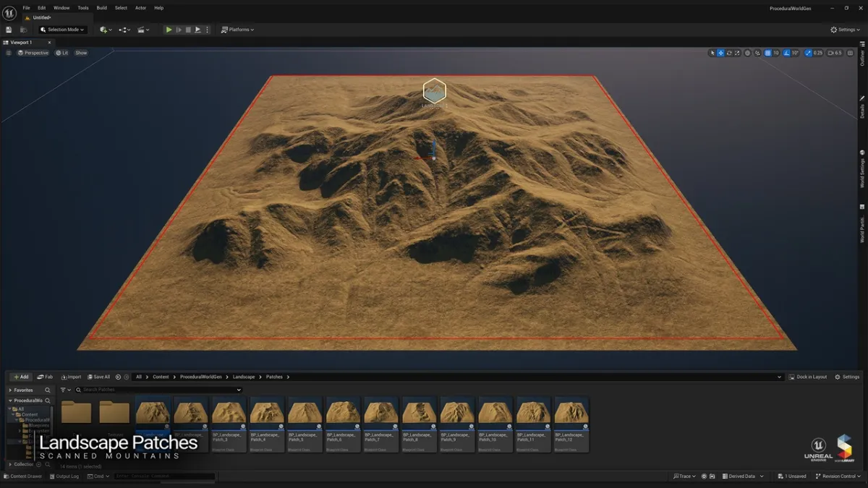Open the Landscape folder in breadcrumb path
The width and height of the screenshot is (868, 488).
tap(244, 377)
